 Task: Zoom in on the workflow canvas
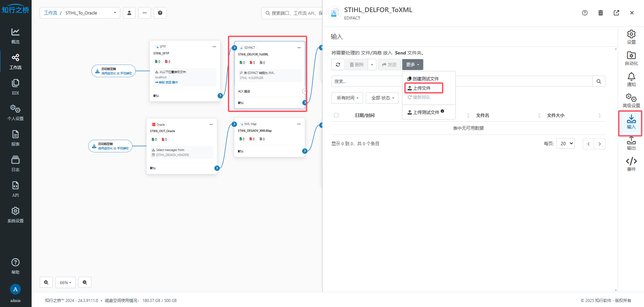(46, 282)
